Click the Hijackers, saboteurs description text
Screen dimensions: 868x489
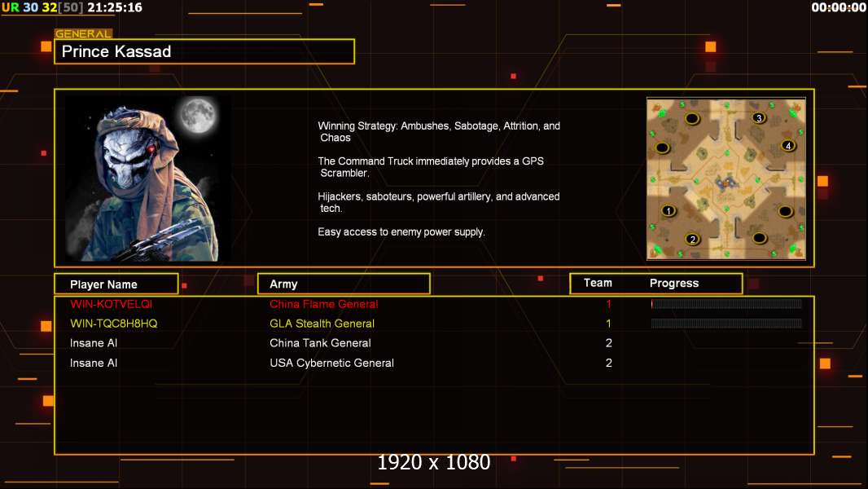tap(438, 202)
